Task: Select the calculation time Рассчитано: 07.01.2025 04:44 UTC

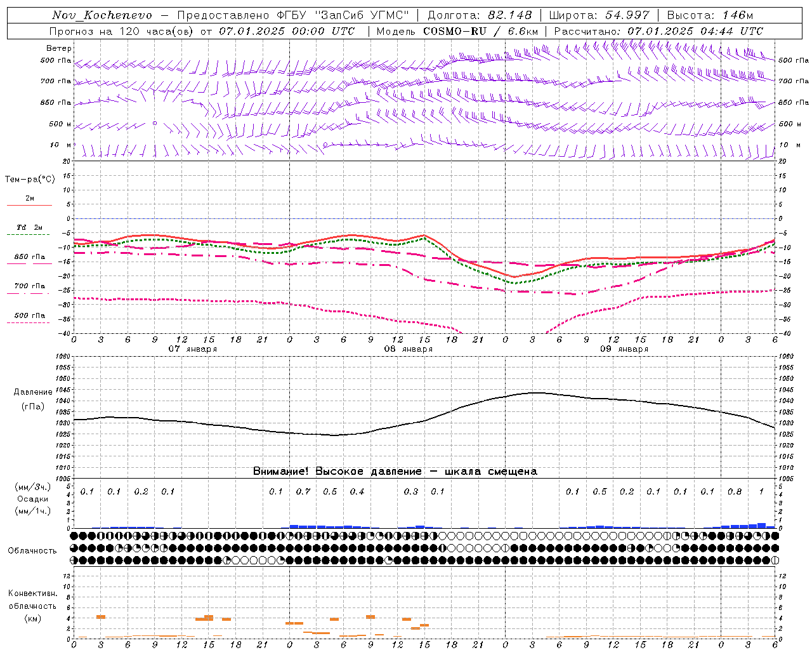Action: (x=658, y=31)
